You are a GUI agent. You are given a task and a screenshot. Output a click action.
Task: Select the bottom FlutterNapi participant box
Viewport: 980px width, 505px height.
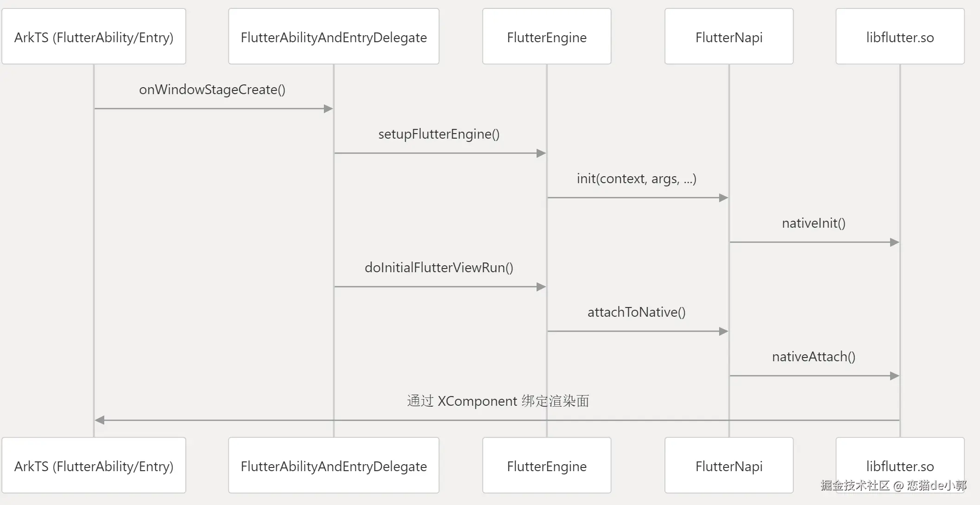[729, 466]
